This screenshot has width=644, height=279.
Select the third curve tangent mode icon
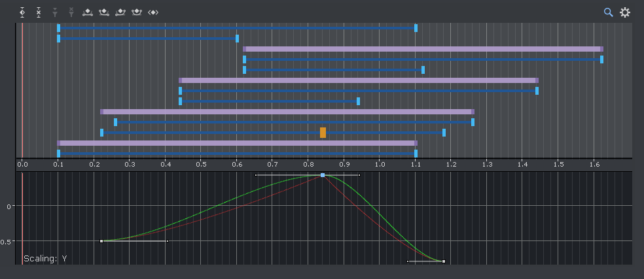click(x=120, y=12)
